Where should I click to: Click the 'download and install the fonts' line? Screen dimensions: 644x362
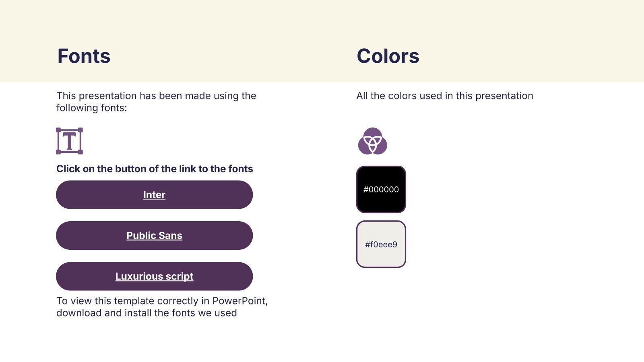click(x=147, y=313)
